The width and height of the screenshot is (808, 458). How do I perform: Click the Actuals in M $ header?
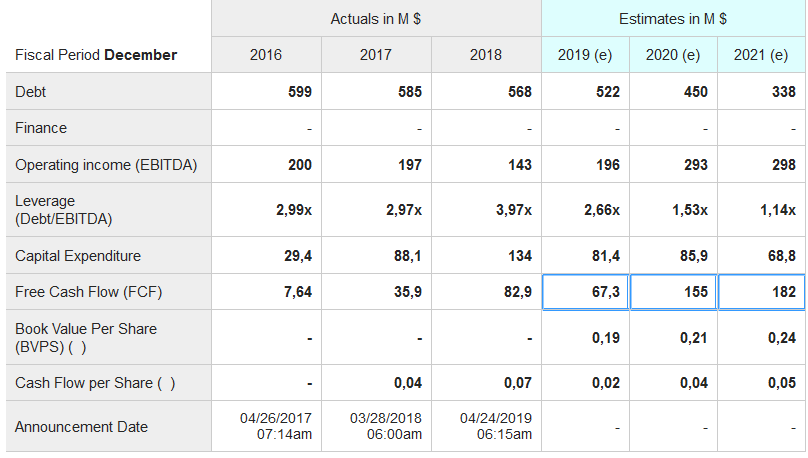(x=375, y=19)
